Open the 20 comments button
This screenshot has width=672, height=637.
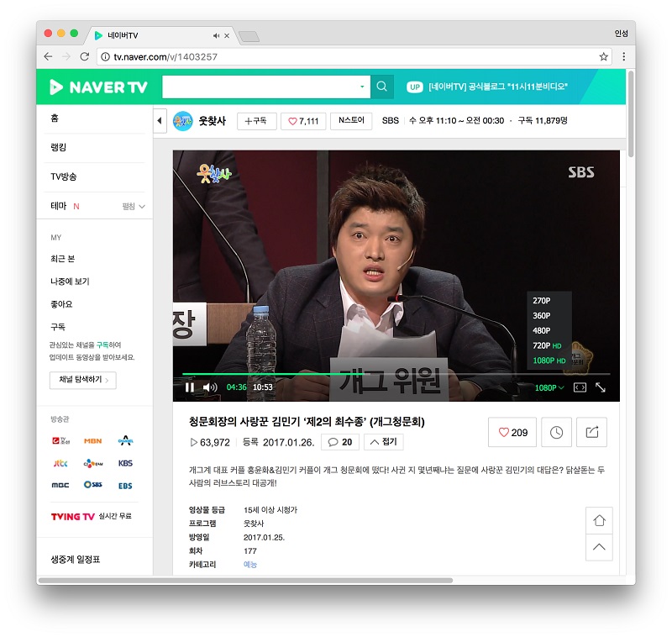[x=340, y=442]
